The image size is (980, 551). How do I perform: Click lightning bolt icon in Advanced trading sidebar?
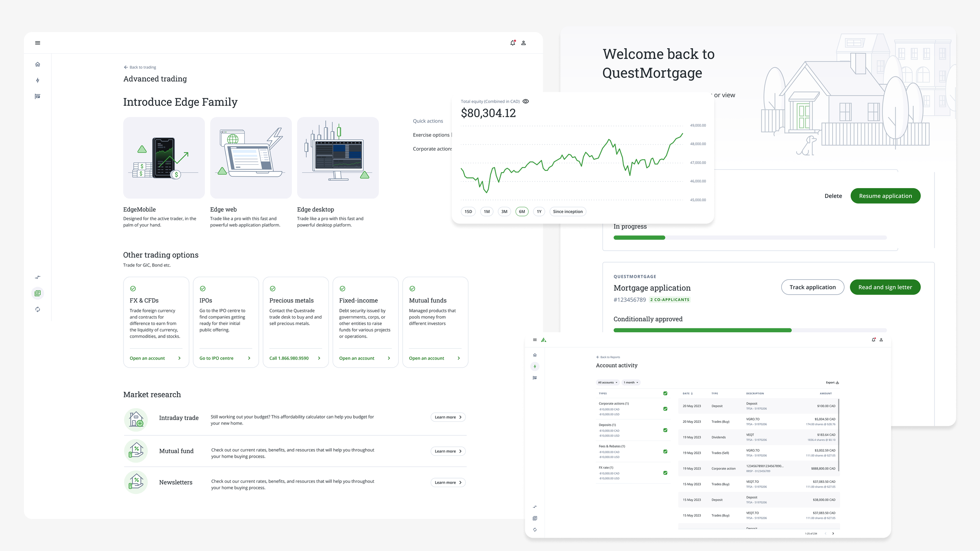(38, 80)
